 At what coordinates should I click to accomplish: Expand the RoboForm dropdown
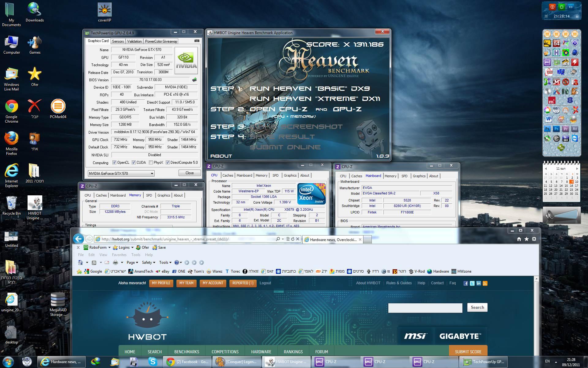[x=109, y=247]
